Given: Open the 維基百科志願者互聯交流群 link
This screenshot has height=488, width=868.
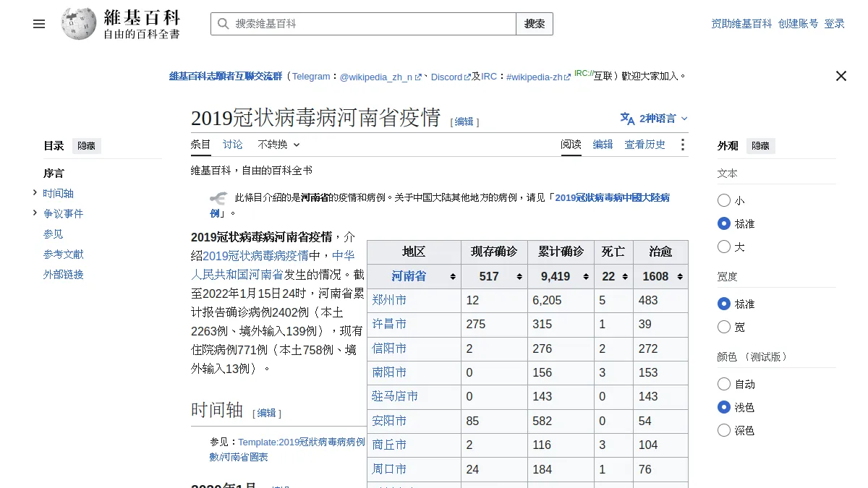Looking at the screenshot, I should tap(226, 76).
